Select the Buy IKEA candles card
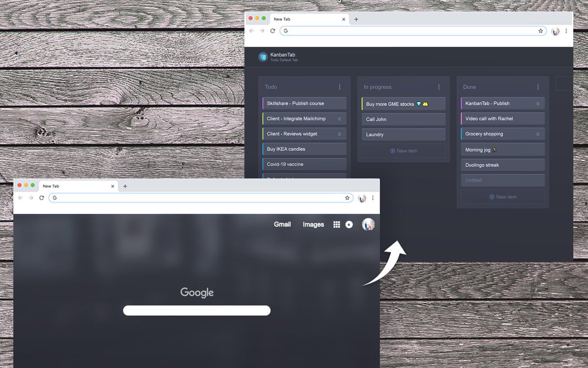 [x=304, y=149]
